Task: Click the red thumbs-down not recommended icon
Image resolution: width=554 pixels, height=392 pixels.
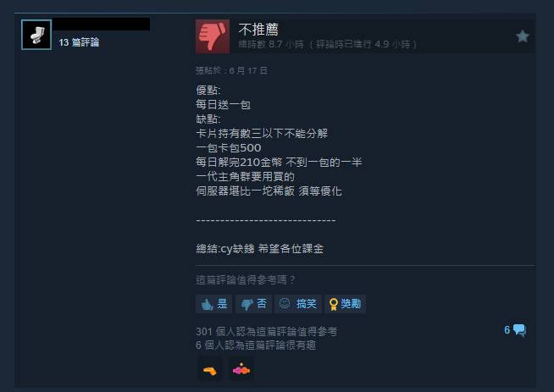Action: coord(213,36)
